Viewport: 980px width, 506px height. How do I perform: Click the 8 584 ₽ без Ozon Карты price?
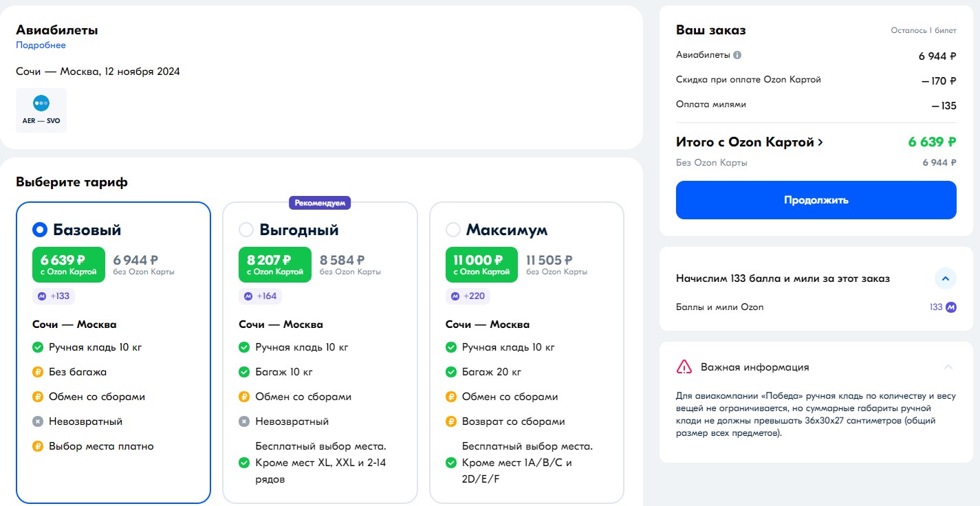350,265
